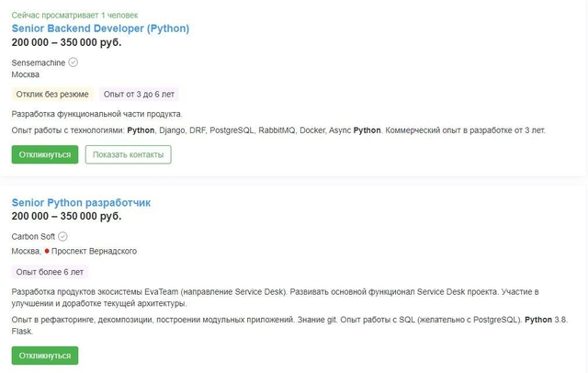Click the Sensemachine vacancy salary 200 000 – 350 000 руб.

point(66,42)
